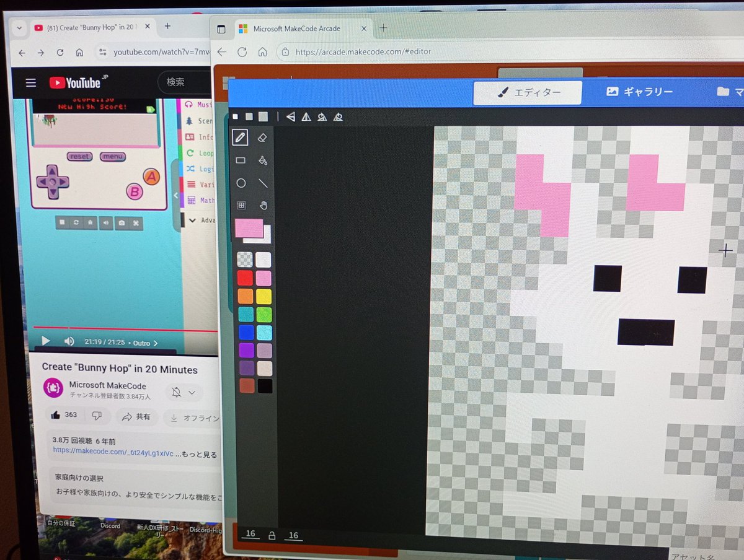The width and height of the screenshot is (744, 560).
Task: Pick the orange palette swatch
Action: click(246, 296)
